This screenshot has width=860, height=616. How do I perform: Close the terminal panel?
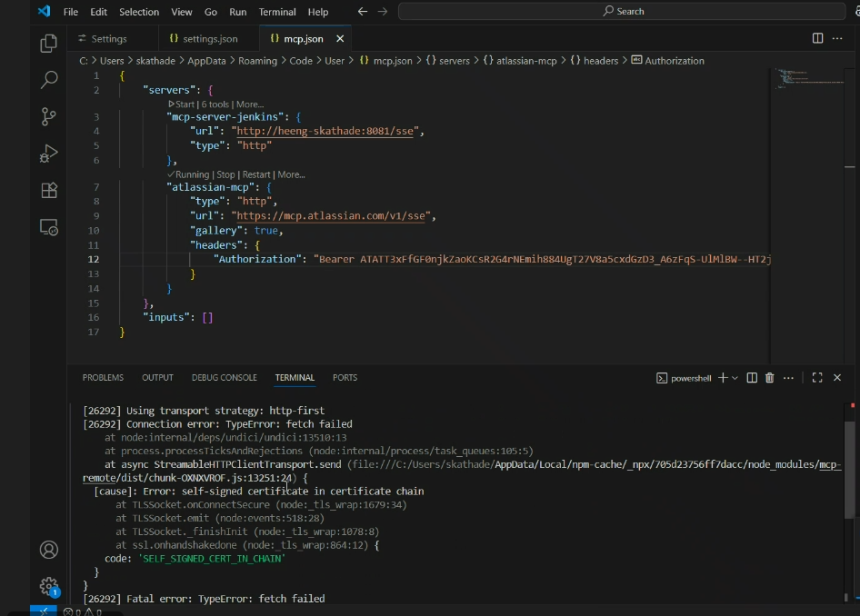click(837, 378)
